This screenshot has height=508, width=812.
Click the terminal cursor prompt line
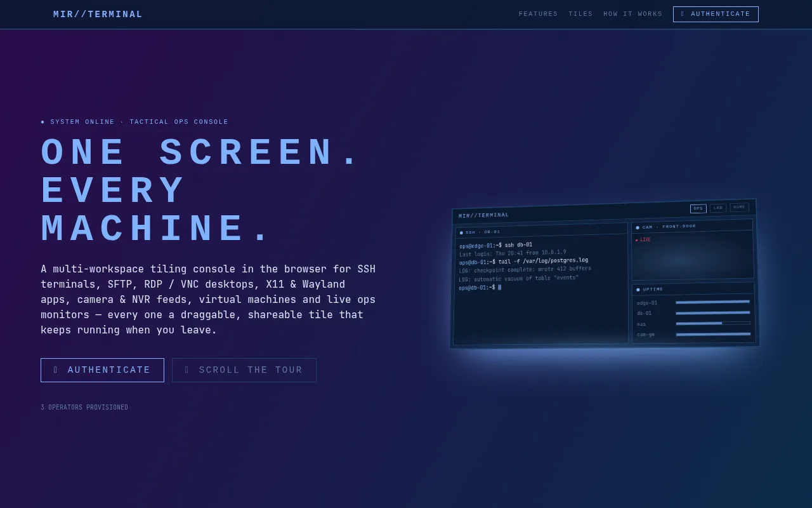pyautogui.click(x=480, y=288)
